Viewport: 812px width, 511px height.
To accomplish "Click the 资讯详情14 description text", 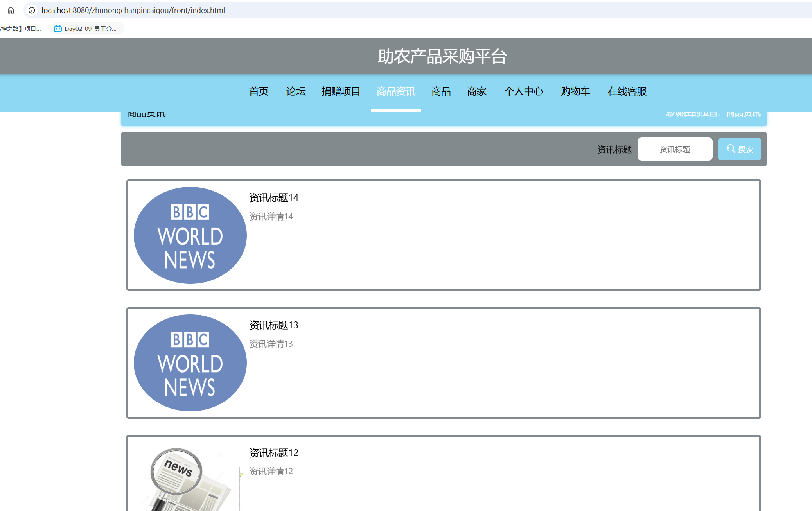I will click(271, 217).
